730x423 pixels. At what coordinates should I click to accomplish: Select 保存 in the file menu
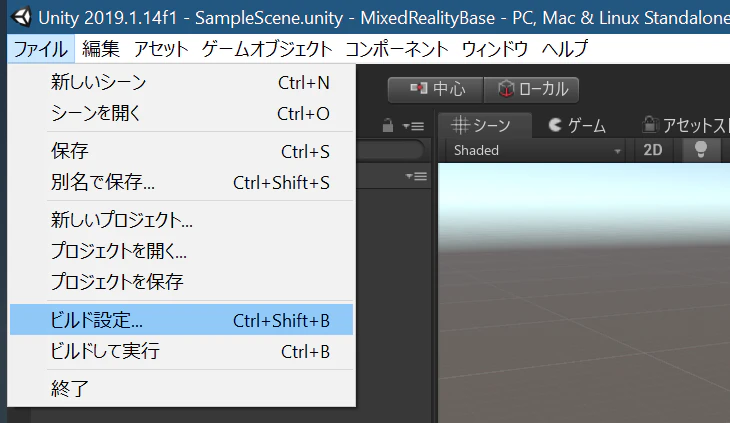(182, 151)
